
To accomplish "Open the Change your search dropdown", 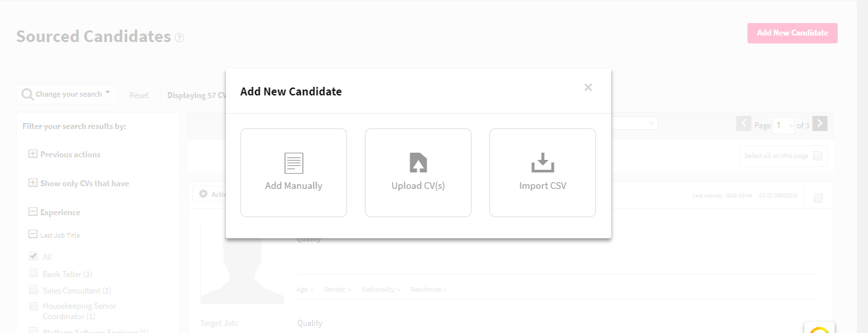I will point(67,94).
